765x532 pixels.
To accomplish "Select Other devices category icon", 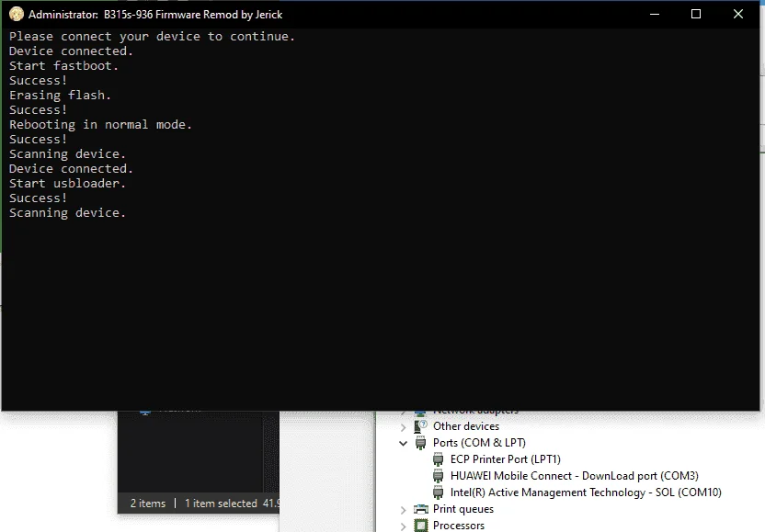I will (x=420, y=426).
